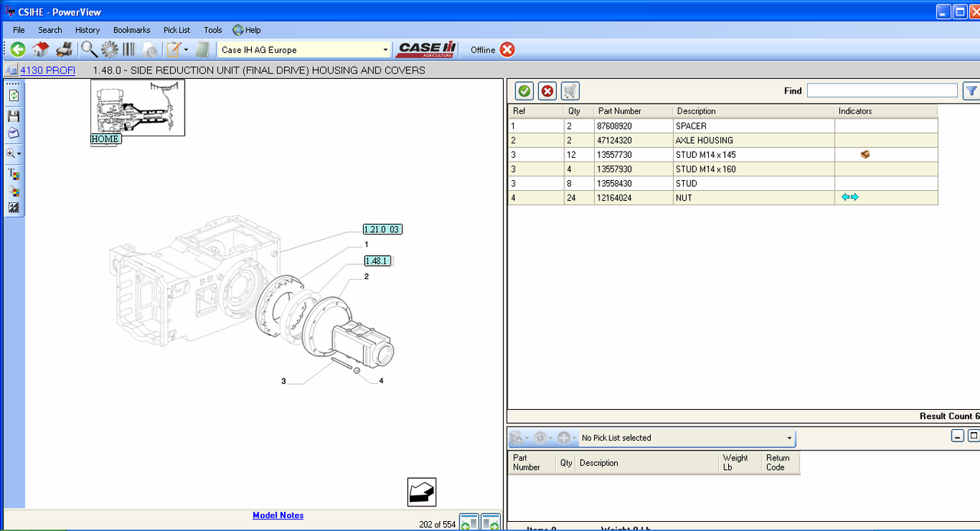Open the History menu
980x531 pixels.
87,30
